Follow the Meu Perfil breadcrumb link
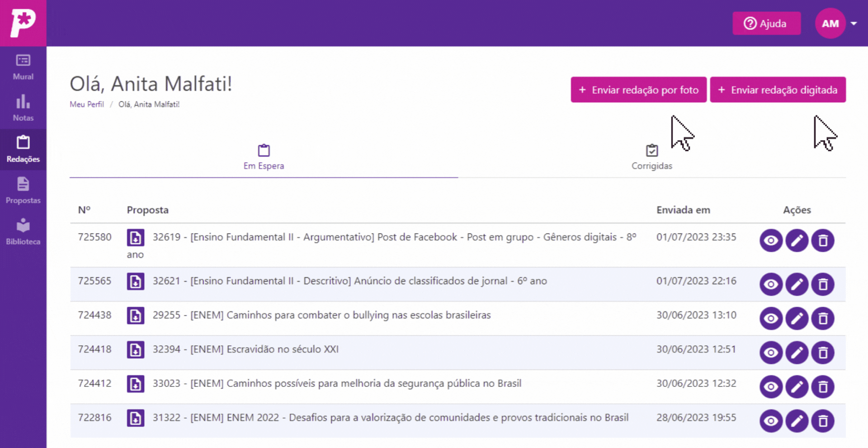Image resolution: width=868 pixels, height=448 pixels. click(87, 104)
